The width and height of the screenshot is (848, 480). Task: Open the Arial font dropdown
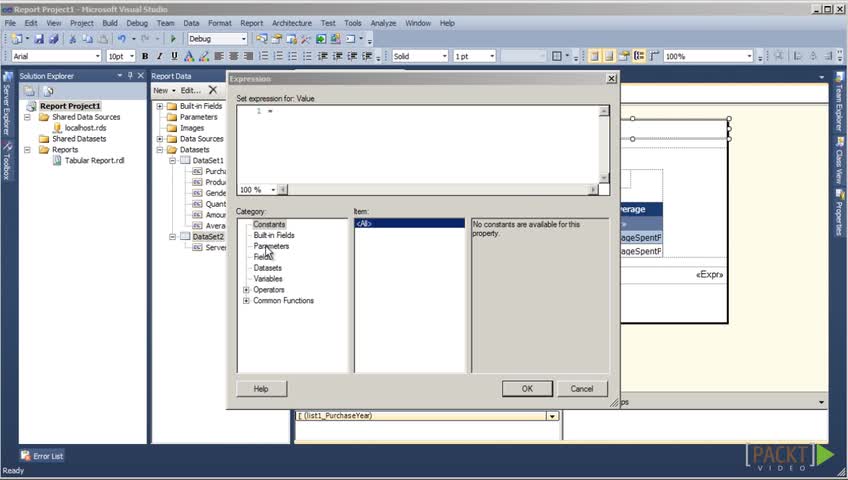(x=97, y=56)
